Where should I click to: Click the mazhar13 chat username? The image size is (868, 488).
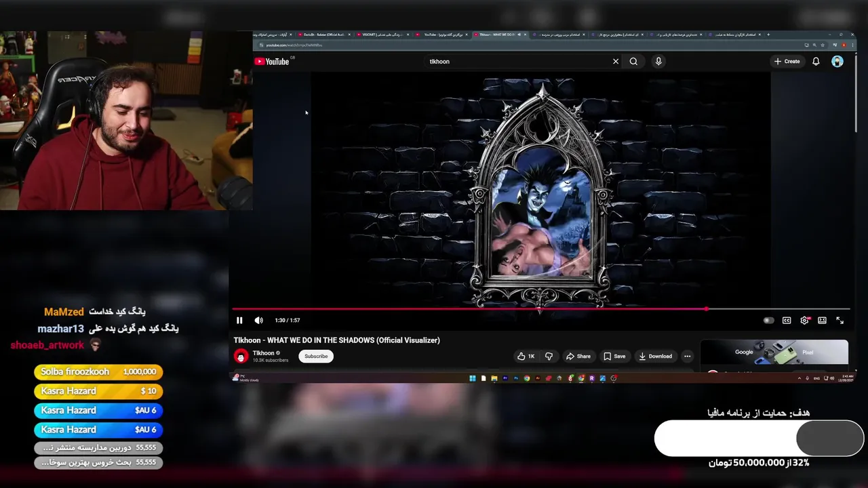coord(60,329)
